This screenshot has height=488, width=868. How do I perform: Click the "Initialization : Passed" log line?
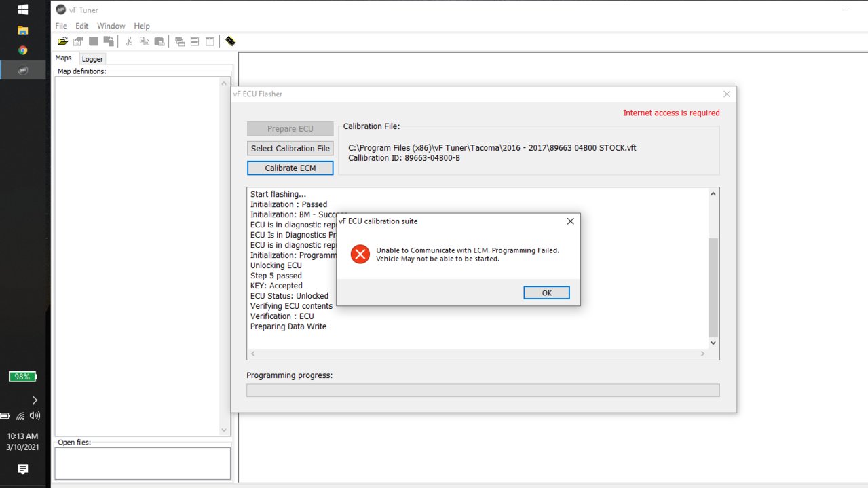[x=288, y=204]
